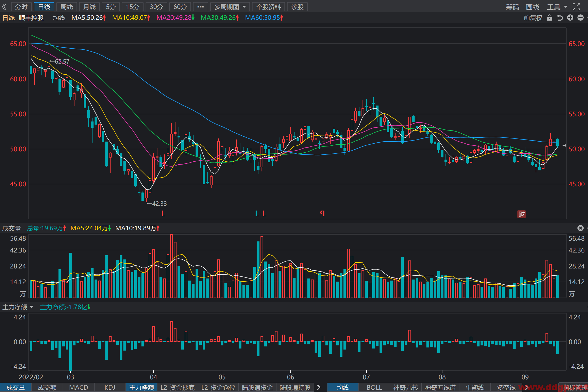Open 个股资料 stock info
The width and height of the screenshot is (588, 392).
coord(268,7)
